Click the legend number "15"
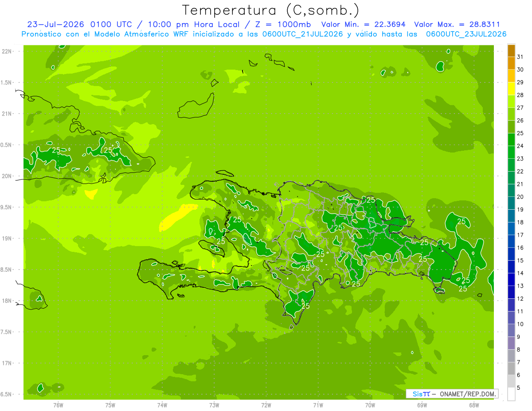 [520, 260]
